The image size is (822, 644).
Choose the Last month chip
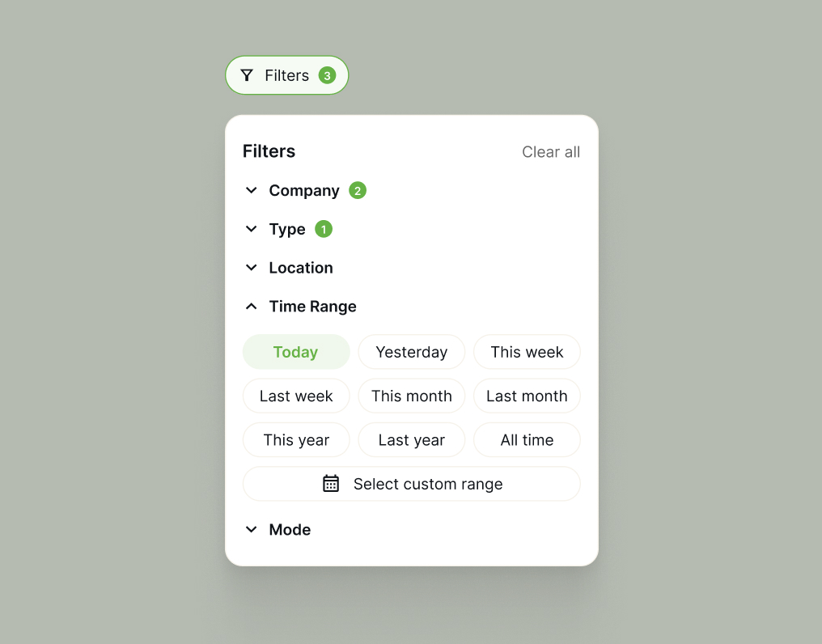[x=527, y=396]
